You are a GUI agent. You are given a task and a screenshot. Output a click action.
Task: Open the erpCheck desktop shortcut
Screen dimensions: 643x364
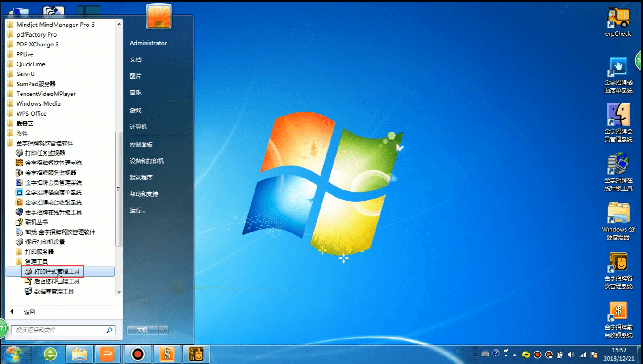[618, 22]
